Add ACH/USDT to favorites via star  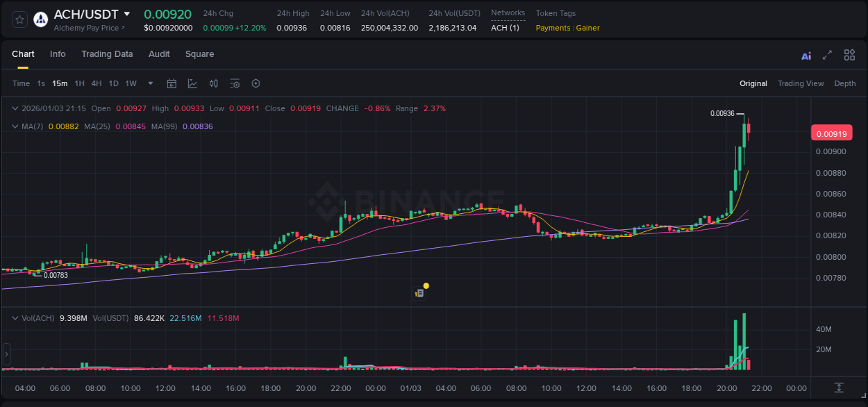[x=18, y=19]
